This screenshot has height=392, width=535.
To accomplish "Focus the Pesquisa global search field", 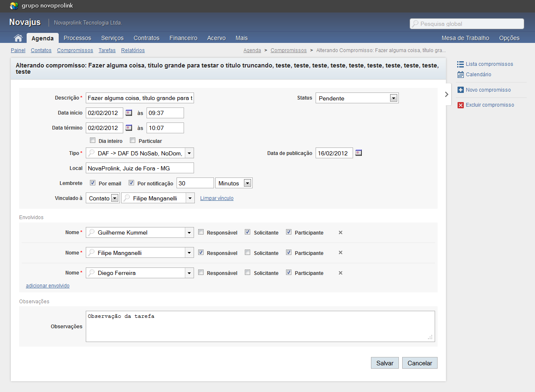I will click(467, 24).
